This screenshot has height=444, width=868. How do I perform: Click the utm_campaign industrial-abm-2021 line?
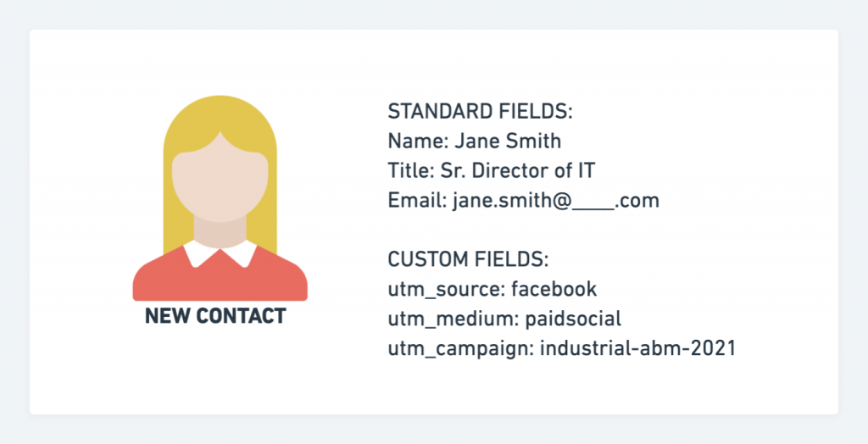[561, 349]
